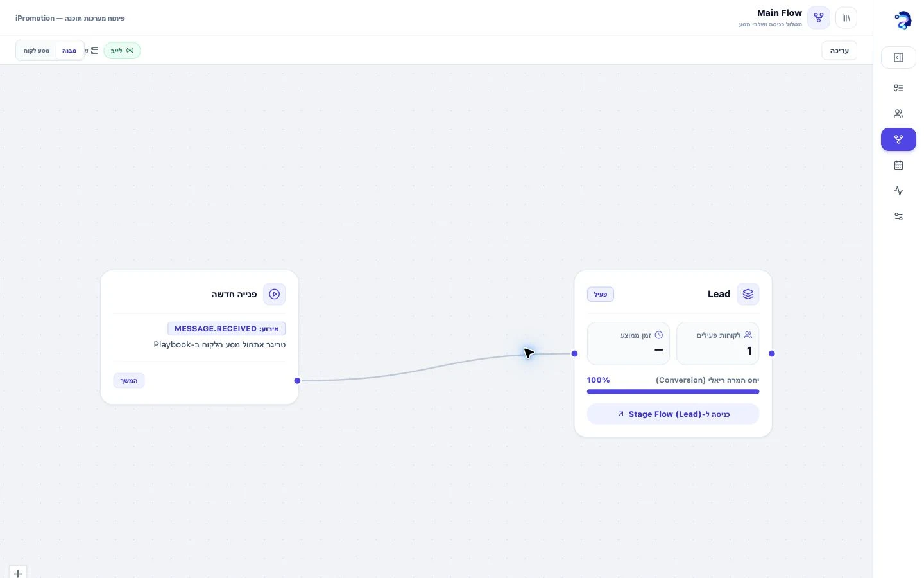The image size is (924, 578).
Task: Click the עריכה edit button
Action: click(839, 51)
